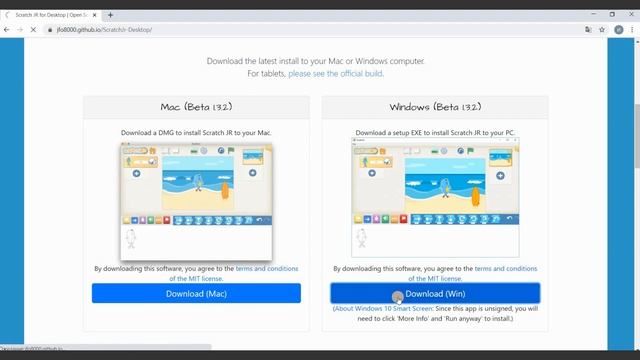Click the 'Windows (Beta 1.3.2)' heading
Screen dimensions: 640x360
(x=435, y=107)
